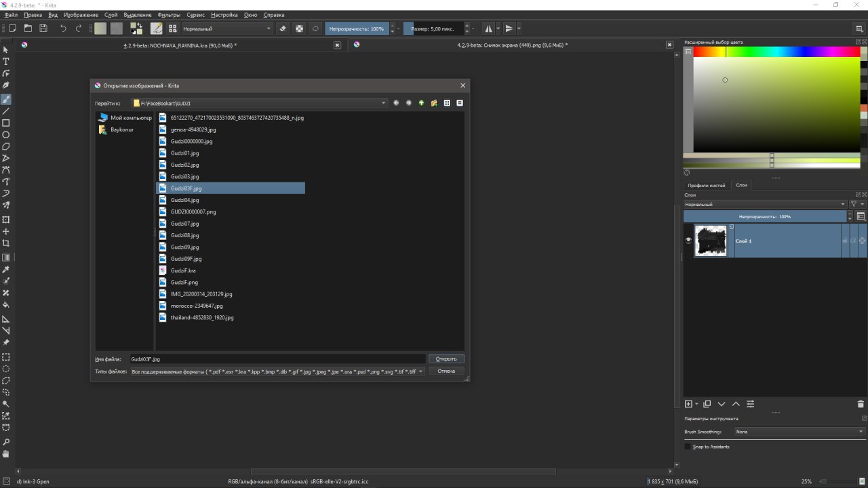Open the brush blending mode dropdown
This screenshot has height=488, width=868.
click(226, 28)
